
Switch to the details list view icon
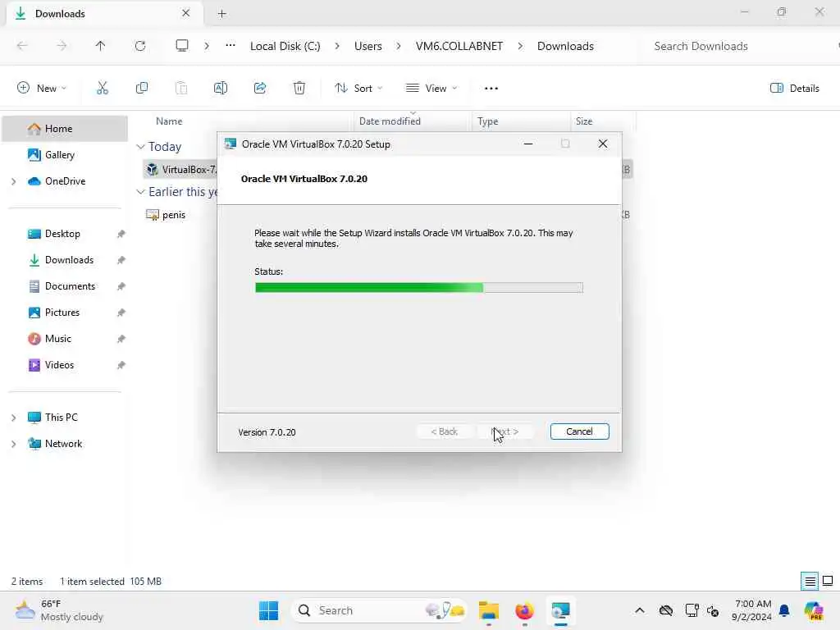pos(810,581)
